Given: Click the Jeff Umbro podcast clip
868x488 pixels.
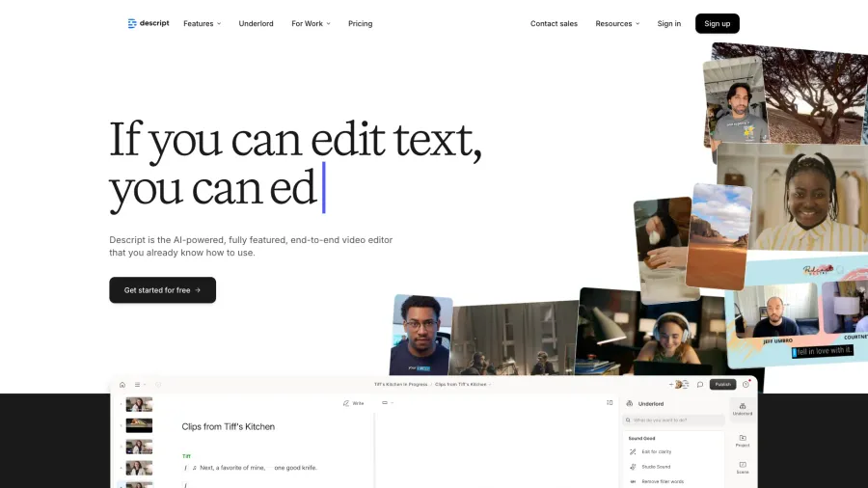Looking at the screenshot, I should (775, 312).
